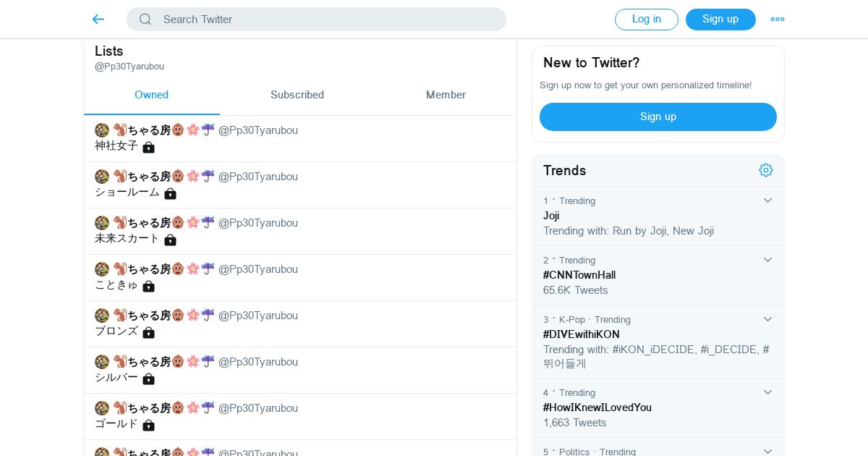Expand the #HowIKnewILovedYou trend chevron
This screenshot has width=868, height=456.
[x=767, y=392]
